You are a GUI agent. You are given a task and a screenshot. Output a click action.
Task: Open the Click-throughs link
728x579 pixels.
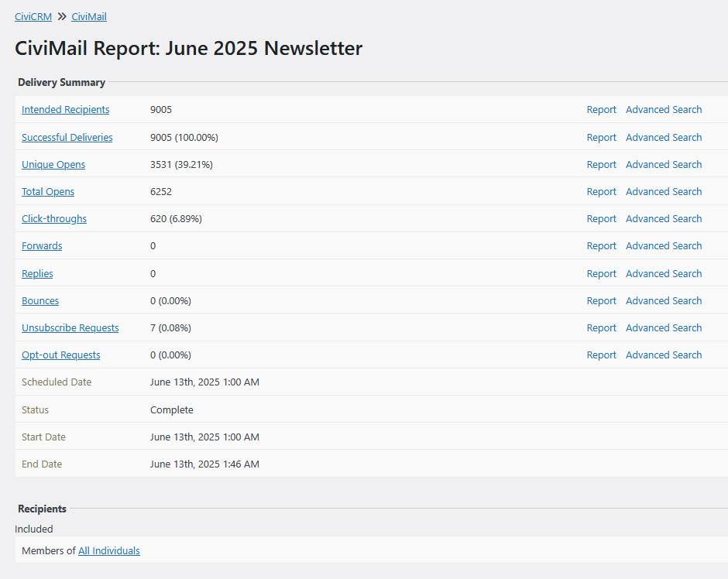click(x=54, y=219)
